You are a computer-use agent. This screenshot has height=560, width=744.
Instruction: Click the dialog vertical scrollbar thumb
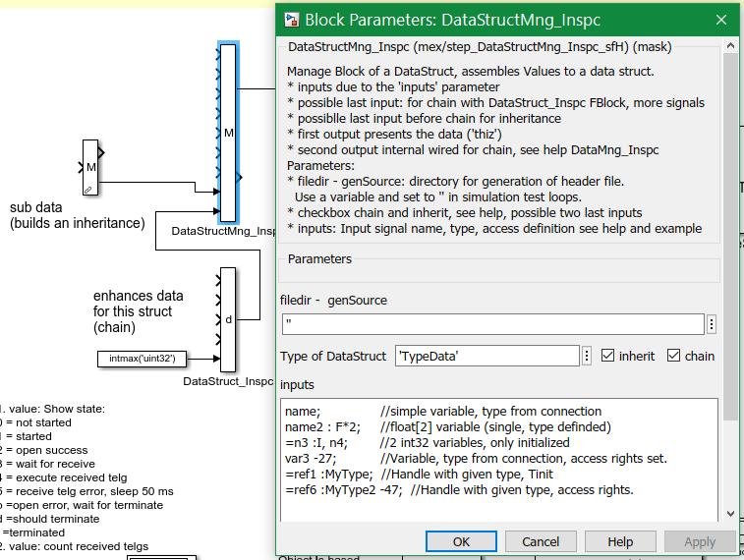tap(730, 236)
